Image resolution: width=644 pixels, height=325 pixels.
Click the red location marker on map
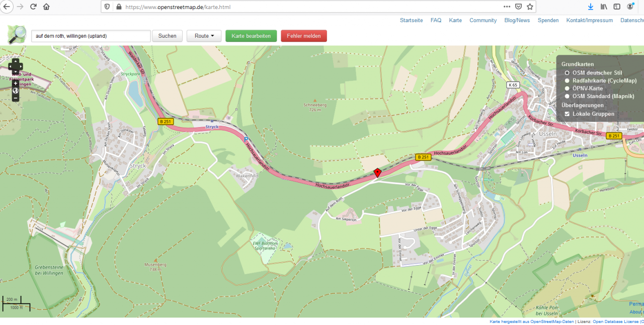click(377, 173)
